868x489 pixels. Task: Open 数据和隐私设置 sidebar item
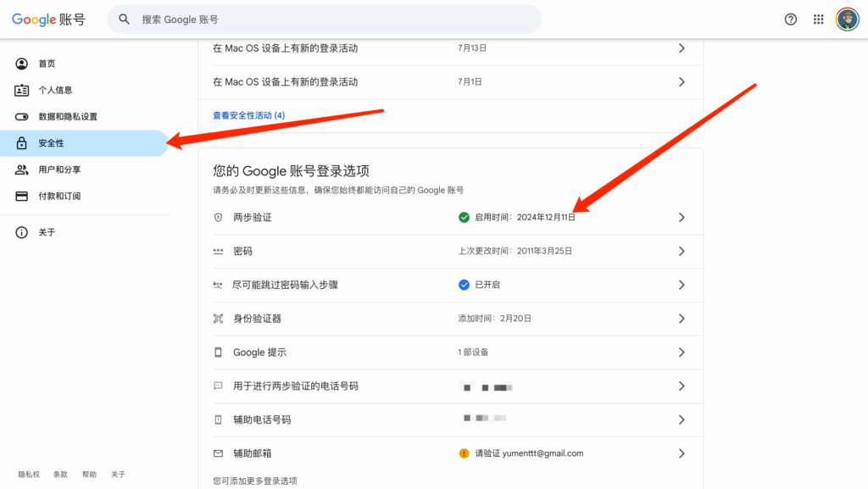tap(84, 117)
